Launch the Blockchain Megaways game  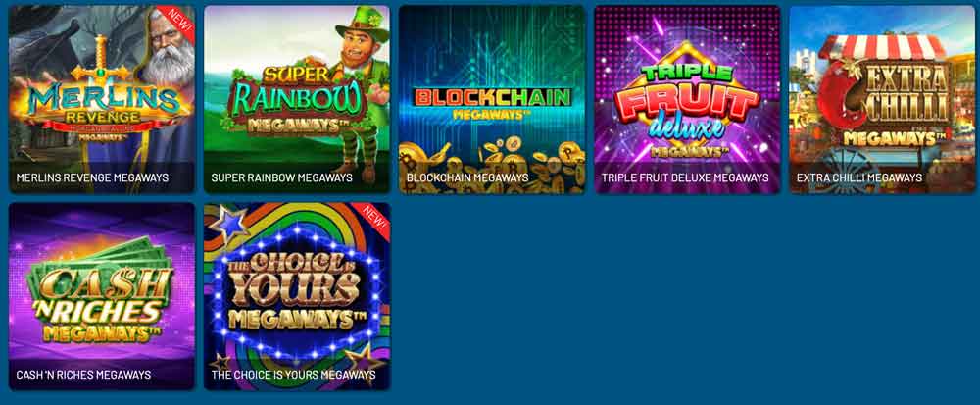492,99
